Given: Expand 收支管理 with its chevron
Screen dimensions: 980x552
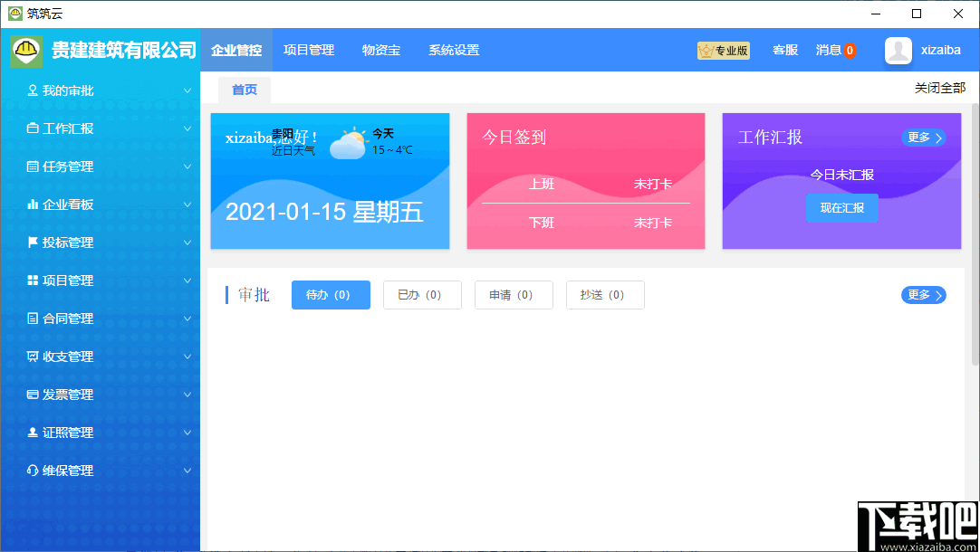Looking at the screenshot, I should coord(187,357).
